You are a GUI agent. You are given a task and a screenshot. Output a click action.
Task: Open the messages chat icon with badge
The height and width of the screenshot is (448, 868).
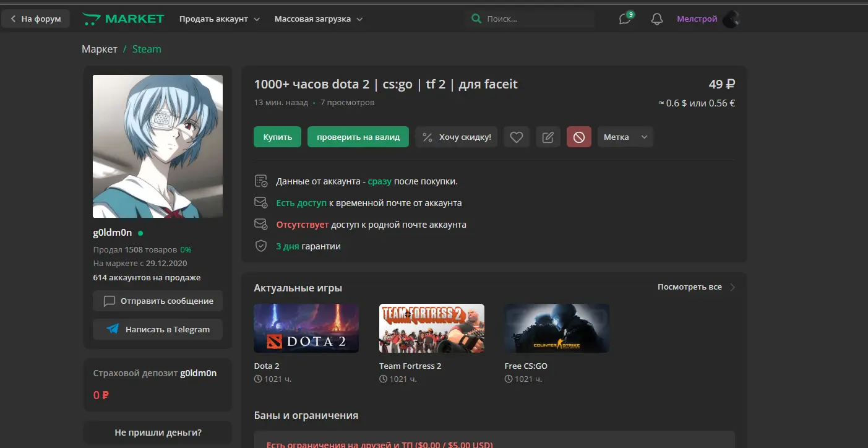626,19
